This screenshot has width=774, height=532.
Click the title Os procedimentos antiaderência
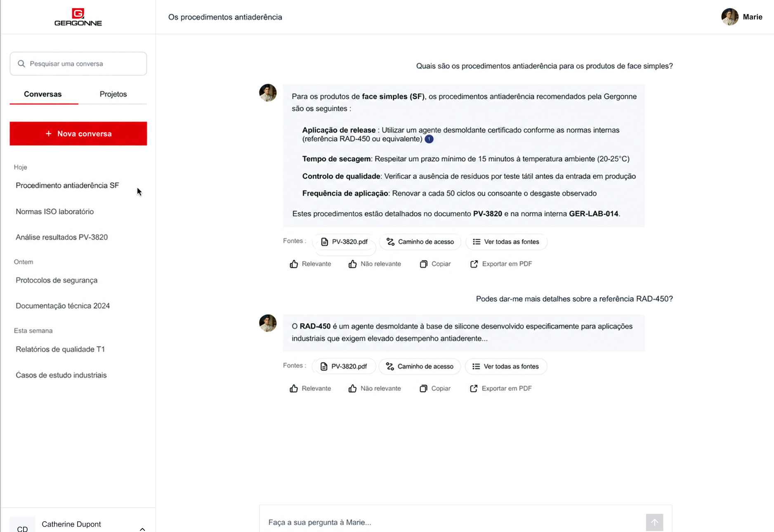tap(225, 17)
